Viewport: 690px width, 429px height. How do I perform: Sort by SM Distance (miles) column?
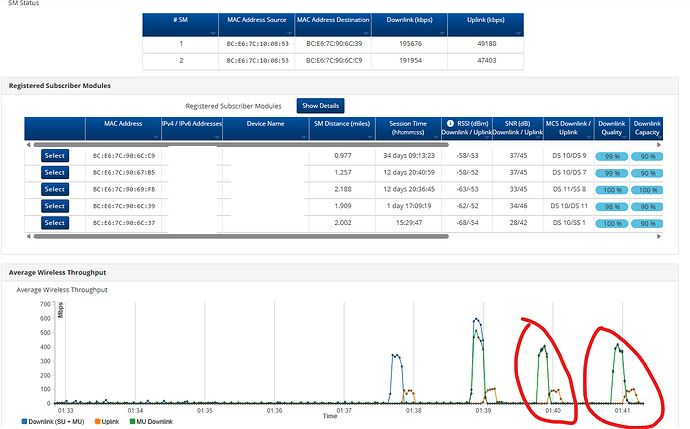click(x=341, y=123)
